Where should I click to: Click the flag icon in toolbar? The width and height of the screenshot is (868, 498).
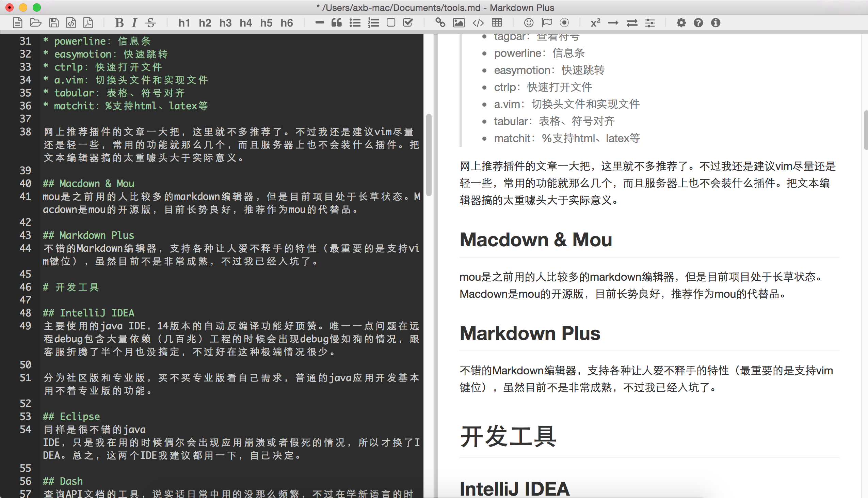coord(547,23)
